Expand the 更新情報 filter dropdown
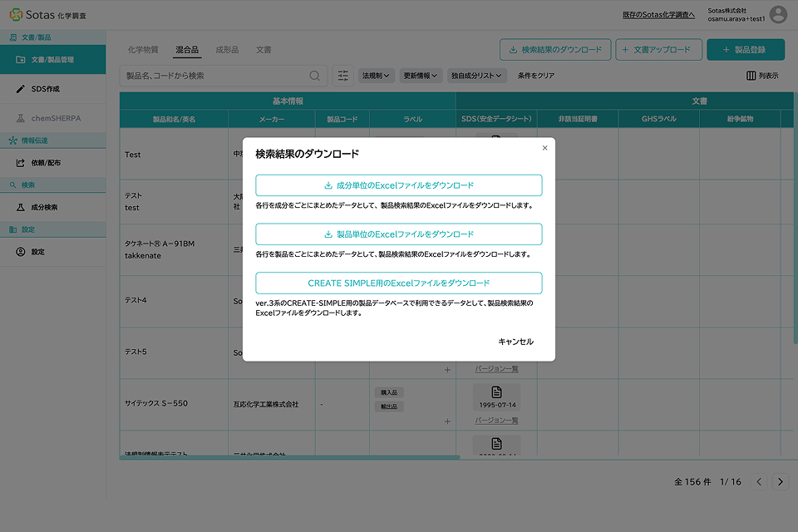Viewport: 798px width, 532px height. pos(420,76)
